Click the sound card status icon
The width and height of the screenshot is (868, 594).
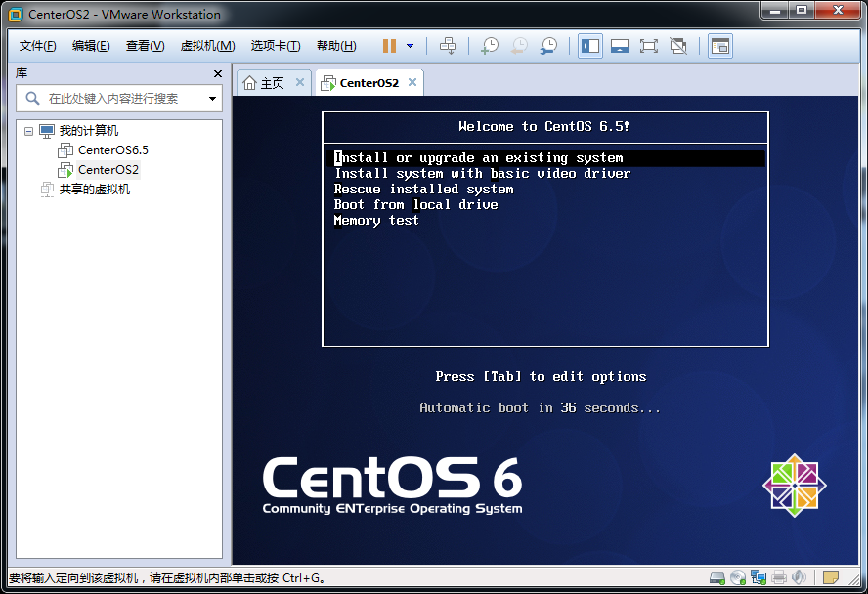[799, 578]
